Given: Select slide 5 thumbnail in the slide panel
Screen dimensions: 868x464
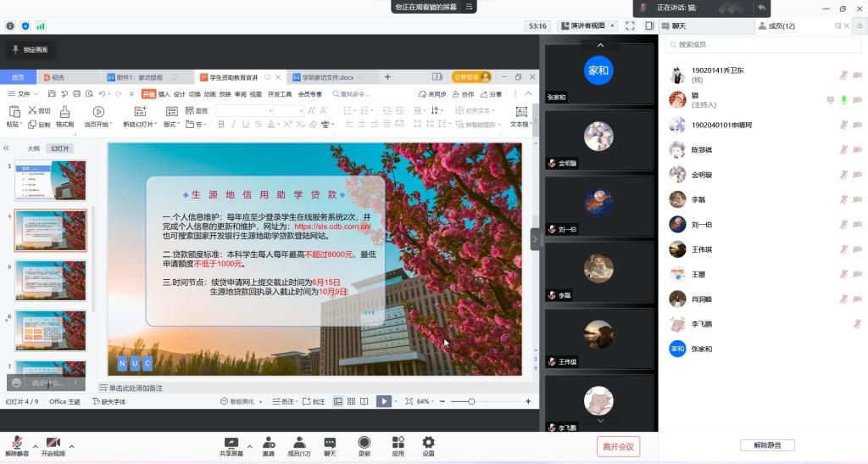Looking at the screenshot, I should click(x=51, y=281).
